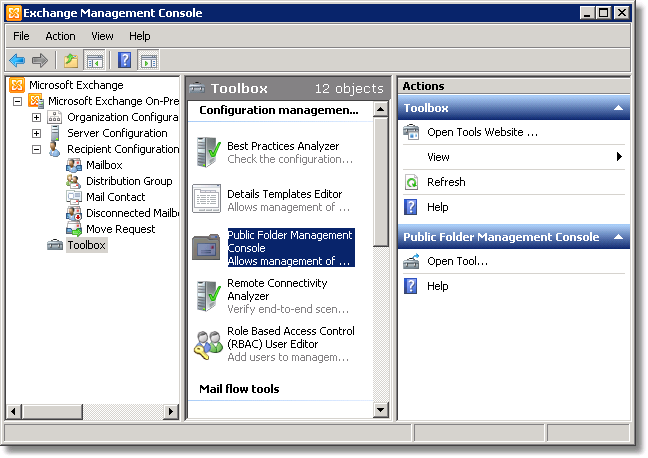
Task: Click Help under Public Folder Management Console
Action: pyautogui.click(x=438, y=286)
